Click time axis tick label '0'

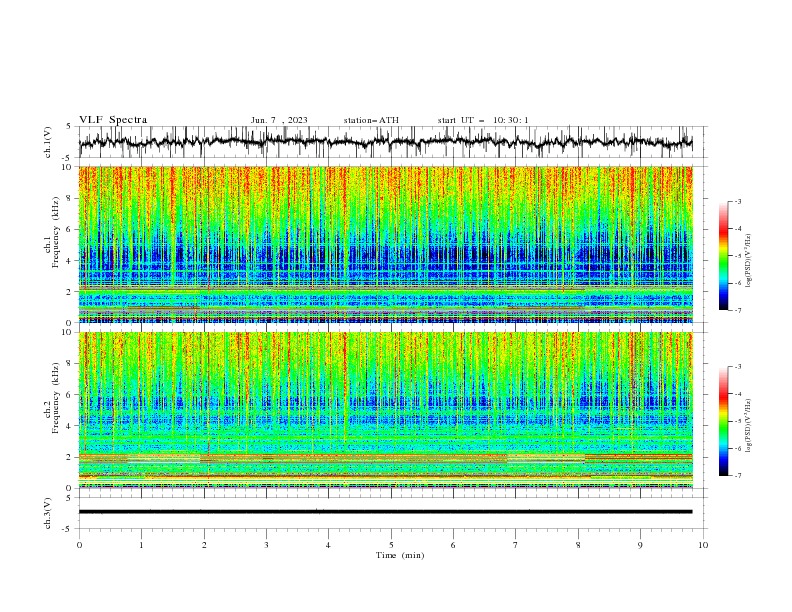79,545
